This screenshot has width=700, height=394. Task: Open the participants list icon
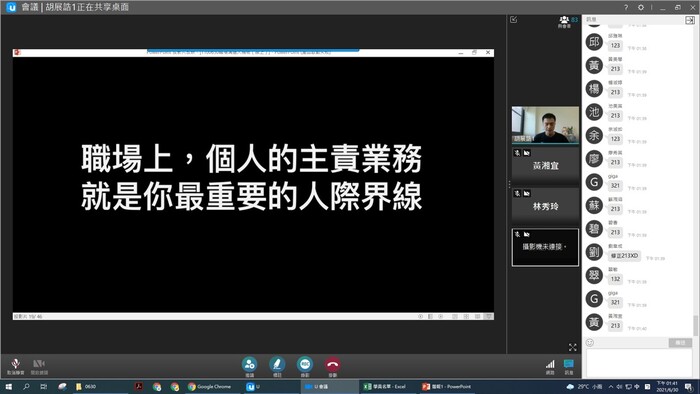(x=564, y=20)
